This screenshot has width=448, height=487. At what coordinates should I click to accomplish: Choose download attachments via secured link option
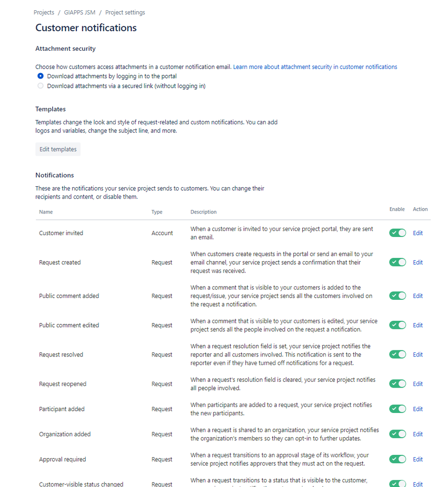pos(40,86)
